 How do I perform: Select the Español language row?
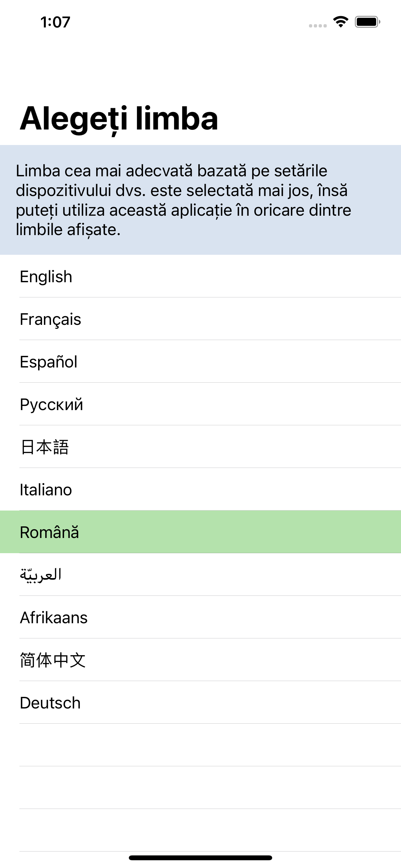coord(200,362)
